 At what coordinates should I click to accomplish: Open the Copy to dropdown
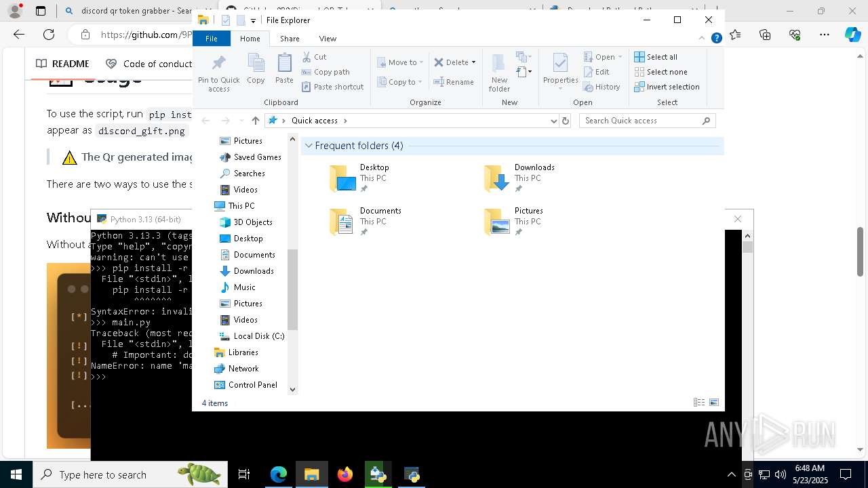pos(400,82)
